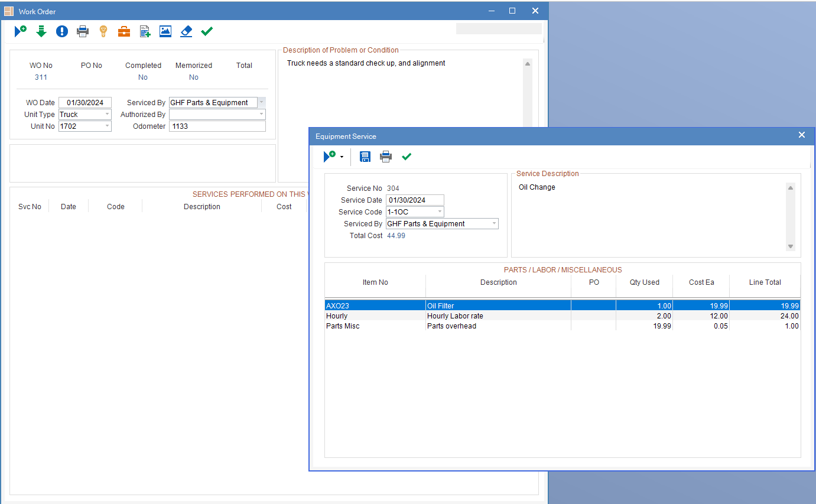816x504 pixels.
Task: Click the eraser icon on Work Order toolbar
Action: [186, 31]
